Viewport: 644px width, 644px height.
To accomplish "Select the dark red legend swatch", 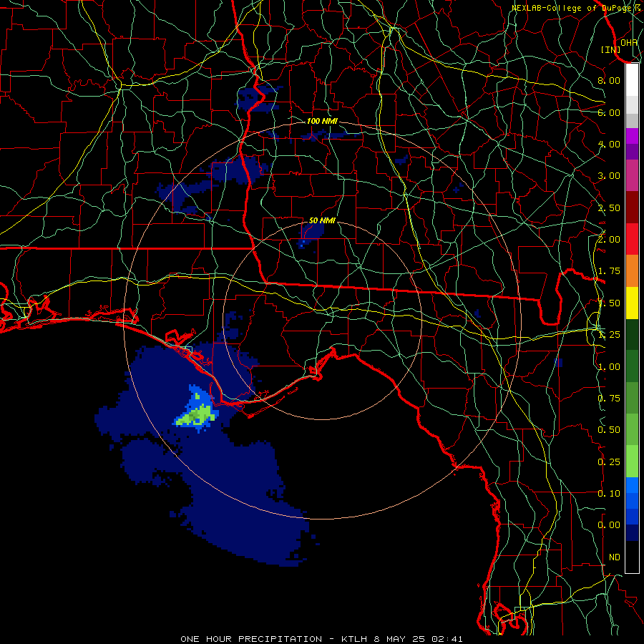I will 632,208.
